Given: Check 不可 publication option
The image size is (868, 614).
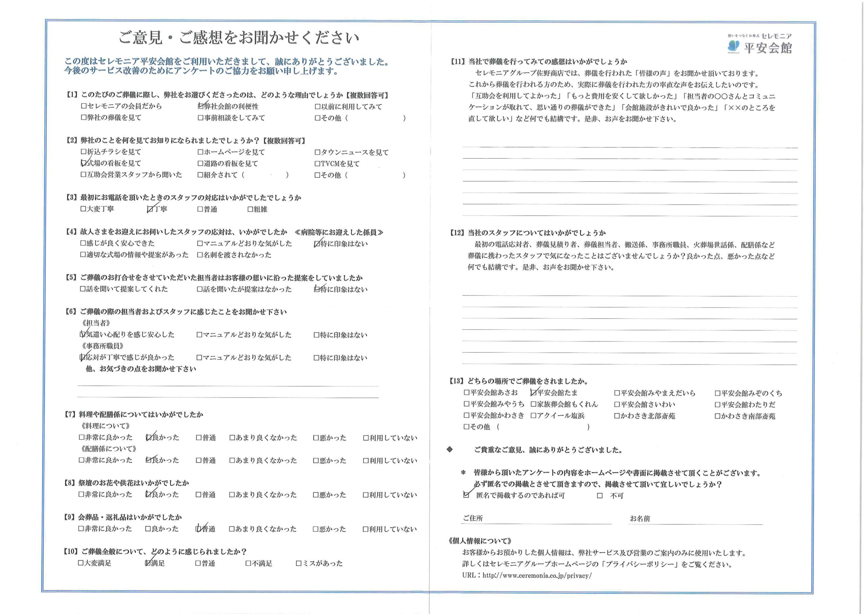Looking at the screenshot, I should coord(600,496).
